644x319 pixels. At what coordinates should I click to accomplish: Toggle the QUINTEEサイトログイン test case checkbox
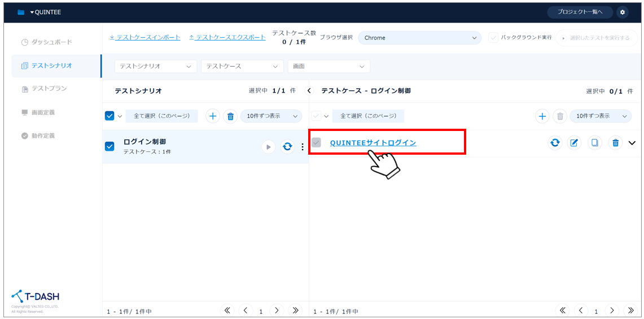point(317,143)
